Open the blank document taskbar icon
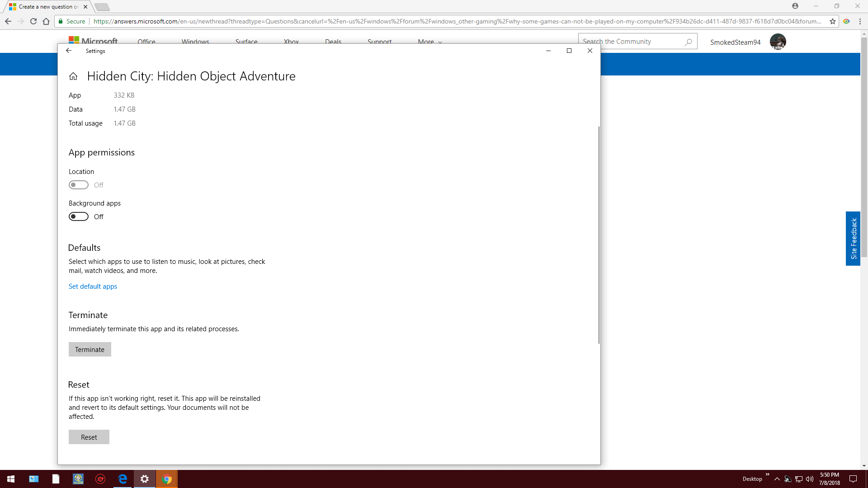868x488 pixels. pos(56,479)
